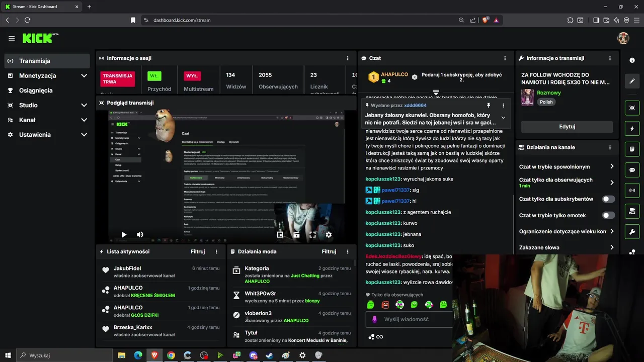Bookmark this page using the bookmark icon
The image size is (644, 362).
tap(133, 20)
